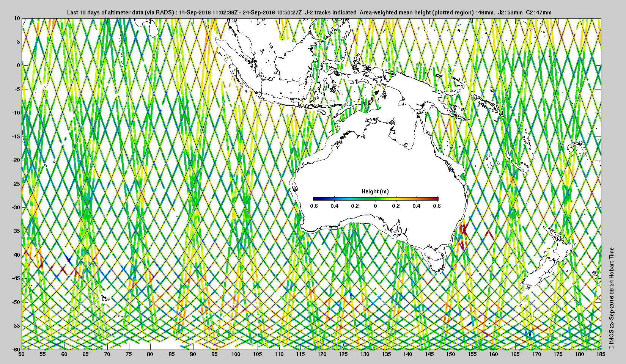Click the colorbar tick label 0.4
Viewport: 626px width, 364px height.
tap(416, 206)
